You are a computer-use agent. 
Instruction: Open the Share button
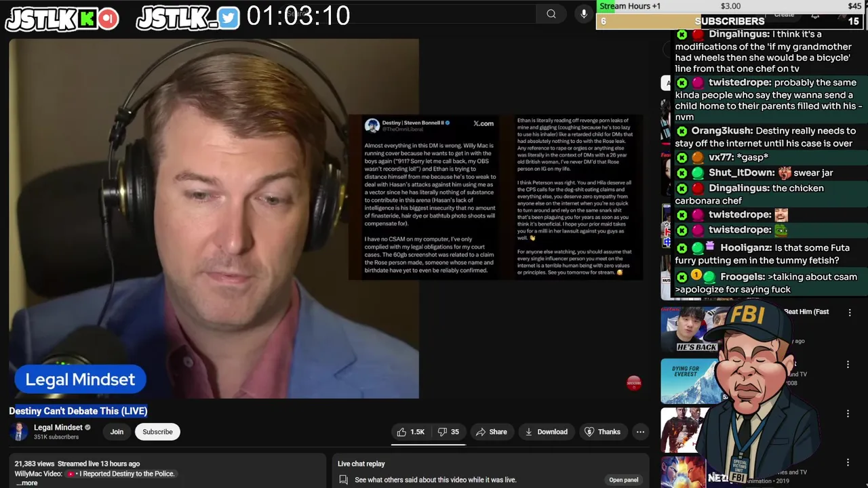[x=492, y=432]
